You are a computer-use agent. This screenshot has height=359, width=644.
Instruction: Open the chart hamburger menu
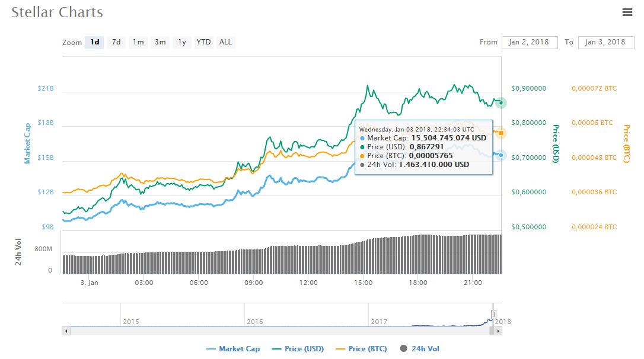coord(627,12)
